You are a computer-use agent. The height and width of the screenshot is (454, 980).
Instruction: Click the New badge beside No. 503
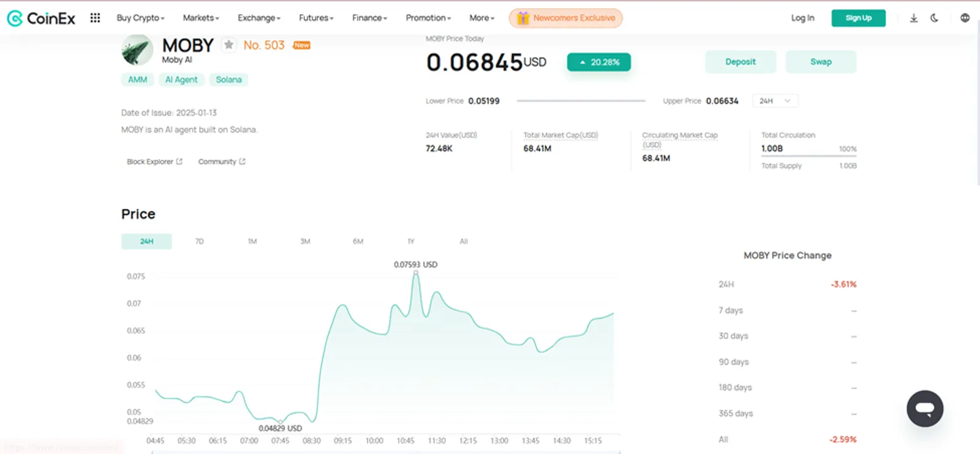(x=301, y=45)
